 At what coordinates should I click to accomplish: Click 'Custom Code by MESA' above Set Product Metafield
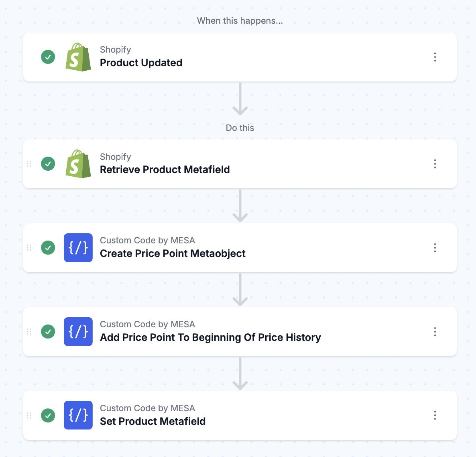pos(148,408)
